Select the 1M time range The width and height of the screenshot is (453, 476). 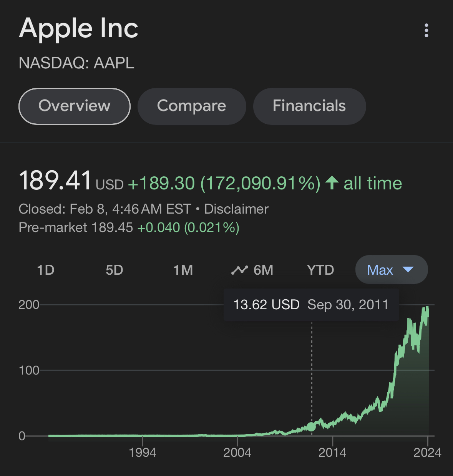click(183, 270)
